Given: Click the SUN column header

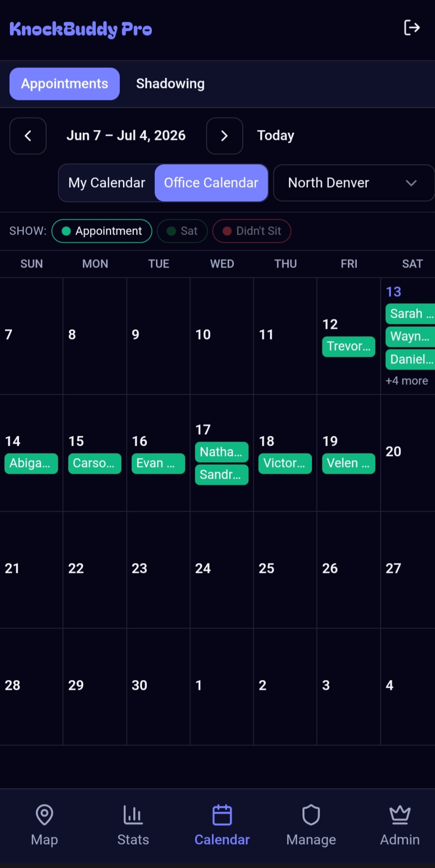Looking at the screenshot, I should pos(32,264).
